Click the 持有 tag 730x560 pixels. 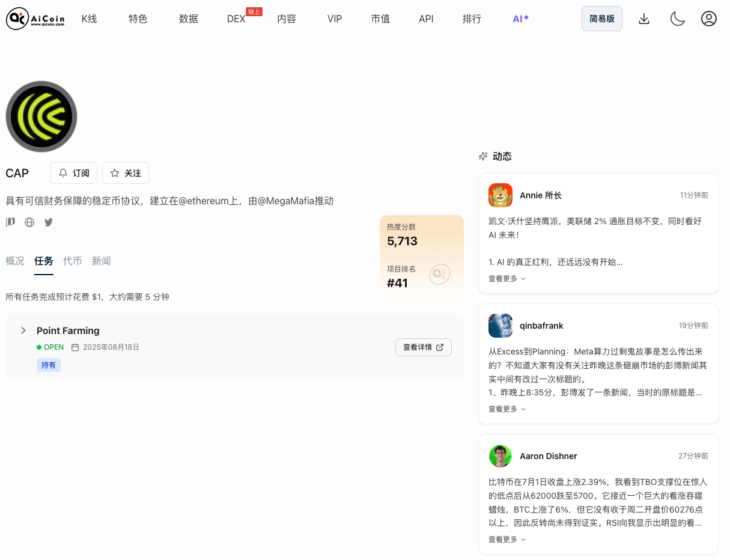(49, 365)
